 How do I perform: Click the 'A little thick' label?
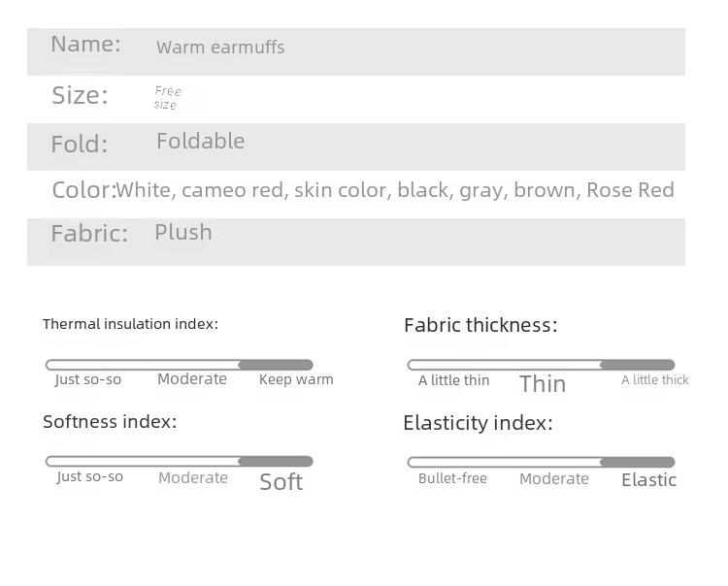pos(654,380)
